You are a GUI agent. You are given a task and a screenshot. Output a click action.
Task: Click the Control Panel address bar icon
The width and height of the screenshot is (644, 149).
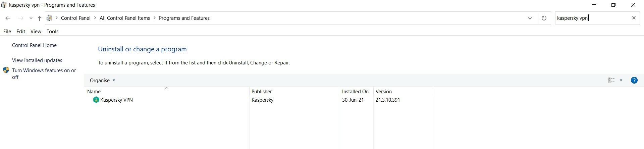[49, 18]
